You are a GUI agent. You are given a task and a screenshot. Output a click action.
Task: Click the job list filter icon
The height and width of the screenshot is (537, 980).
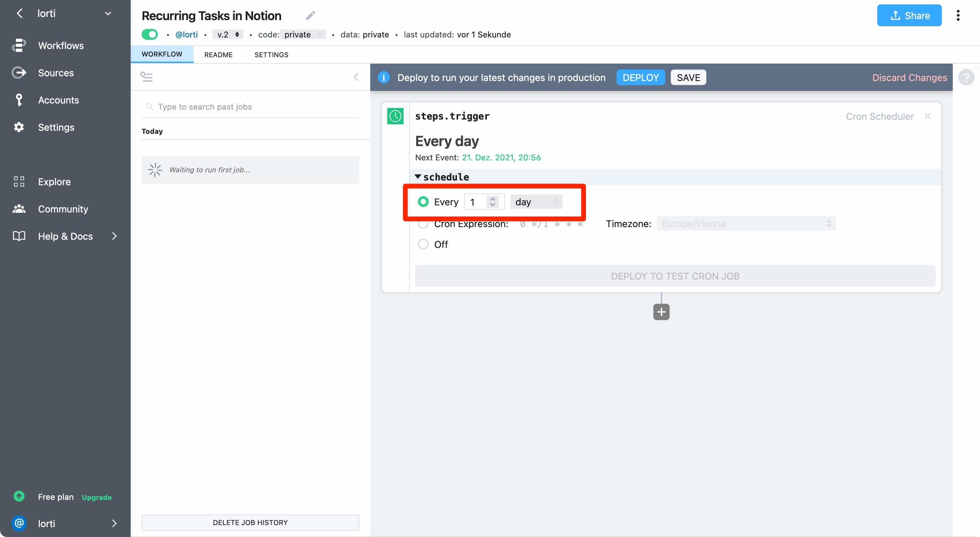click(x=146, y=77)
